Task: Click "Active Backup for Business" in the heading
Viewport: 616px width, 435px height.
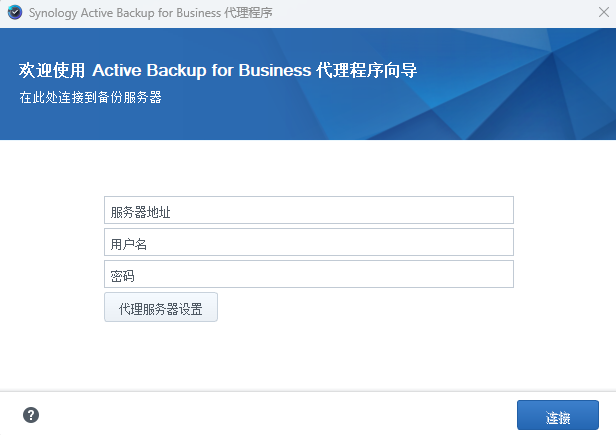Action: pyautogui.click(x=200, y=71)
